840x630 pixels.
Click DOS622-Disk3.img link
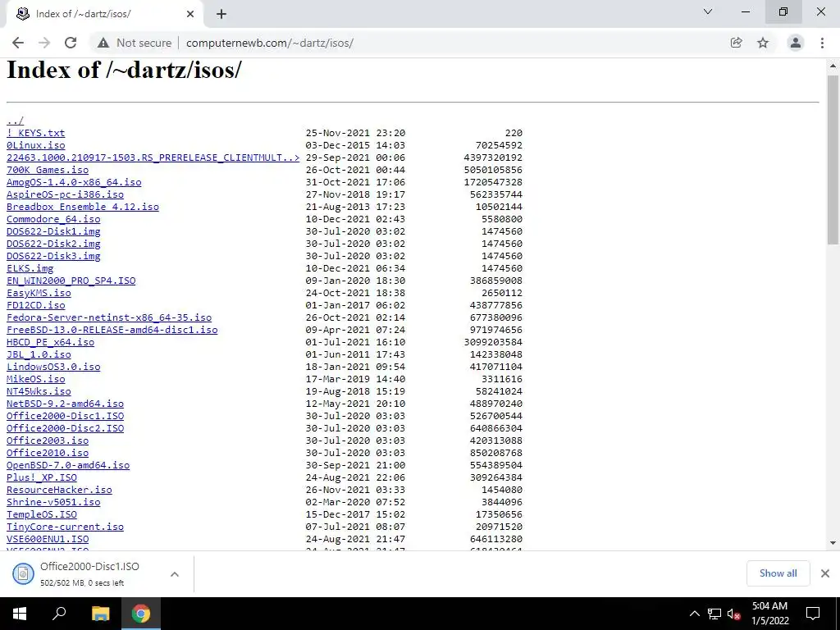point(53,256)
